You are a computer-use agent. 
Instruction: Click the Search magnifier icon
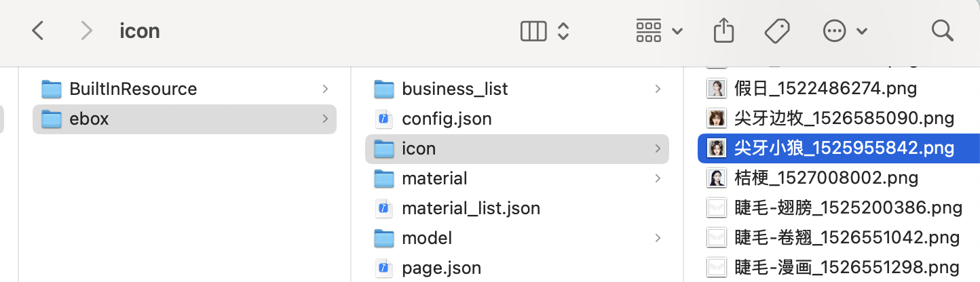(942, 31)
